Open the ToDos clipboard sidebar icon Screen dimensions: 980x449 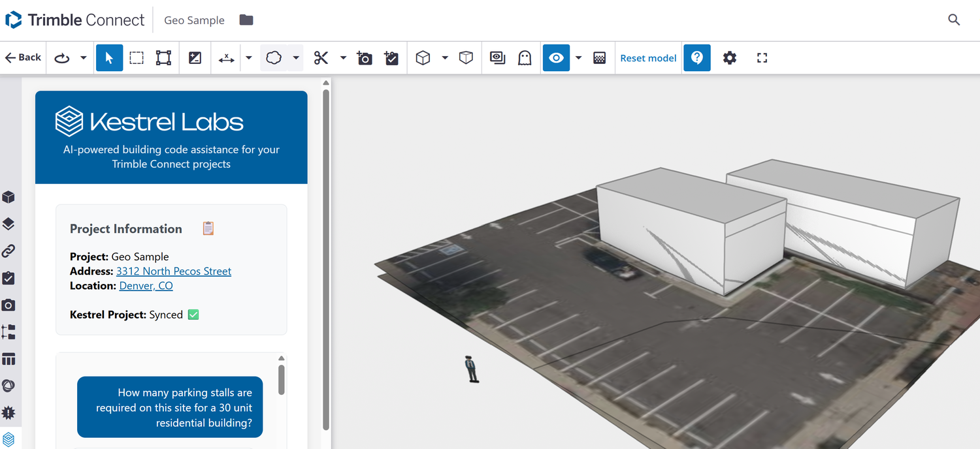(8, 278)
